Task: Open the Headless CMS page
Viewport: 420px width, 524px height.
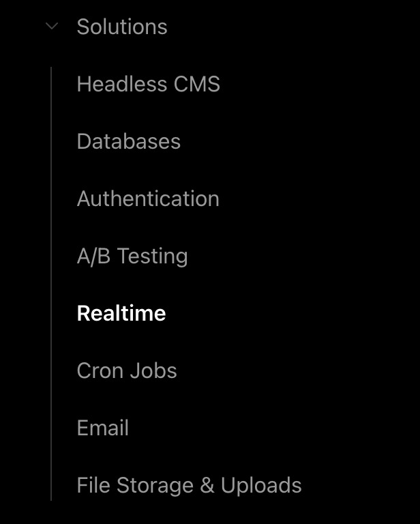Action: point(148,84)
